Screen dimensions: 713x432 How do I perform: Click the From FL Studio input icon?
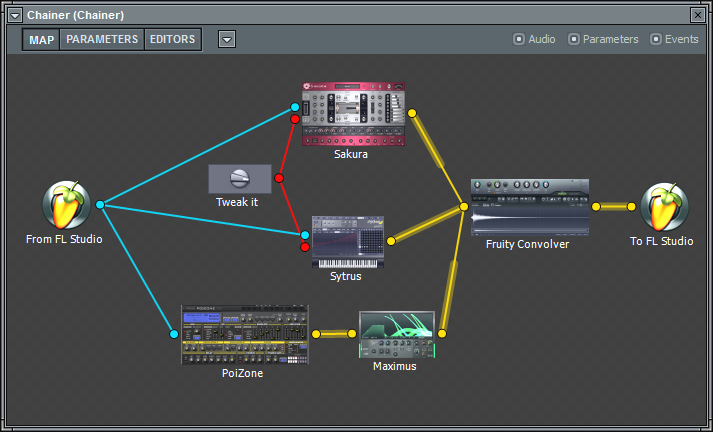tap(67, 205)
